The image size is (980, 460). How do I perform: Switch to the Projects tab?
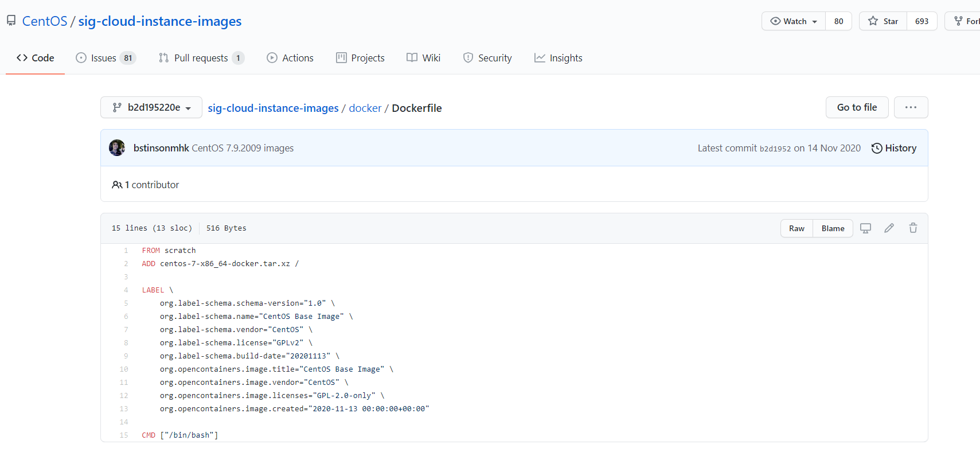(360, 58)
